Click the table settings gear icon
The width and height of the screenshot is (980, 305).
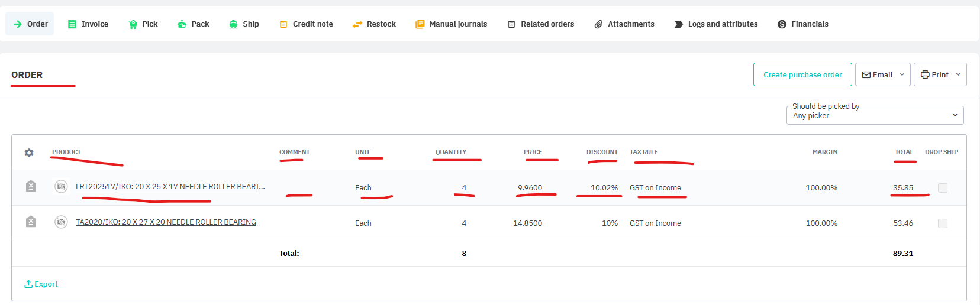click(29, 152)
